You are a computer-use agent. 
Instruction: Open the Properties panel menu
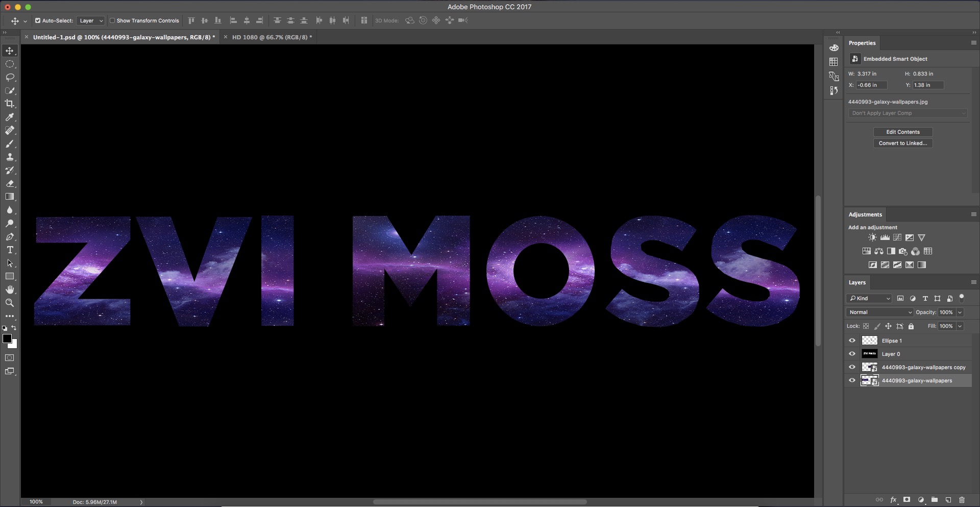pyautogui.click(x=973, y=43)
